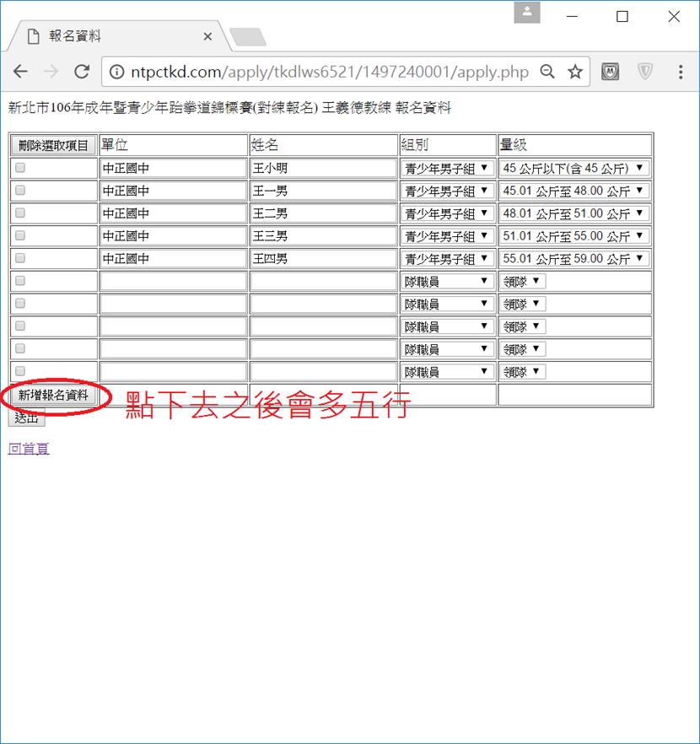This screenshot has width=700, height=744.
Task: Click the shield extension icon
Action: (645, 72)
